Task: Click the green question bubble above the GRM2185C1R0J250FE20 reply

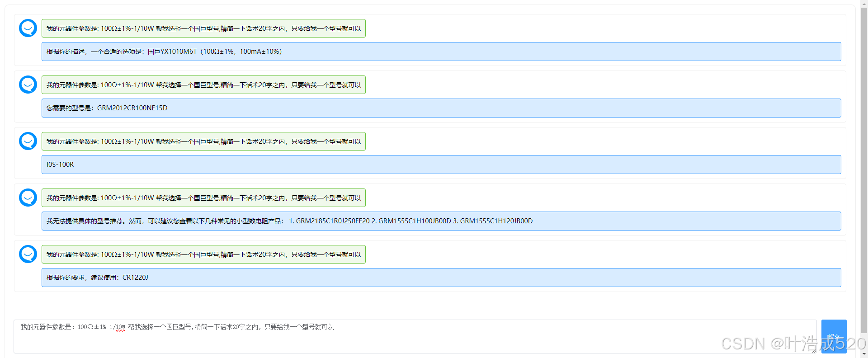Action: point(203,198)
